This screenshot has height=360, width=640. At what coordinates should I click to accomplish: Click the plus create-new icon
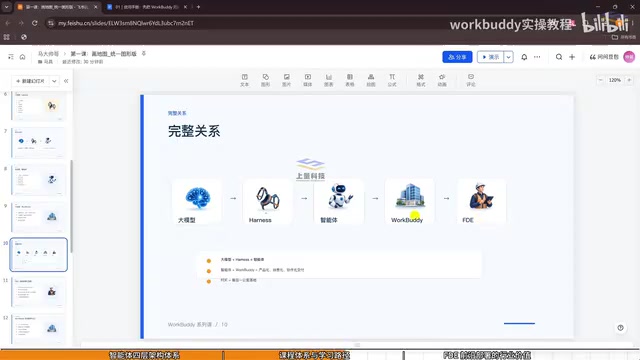[x=572, y=57]
